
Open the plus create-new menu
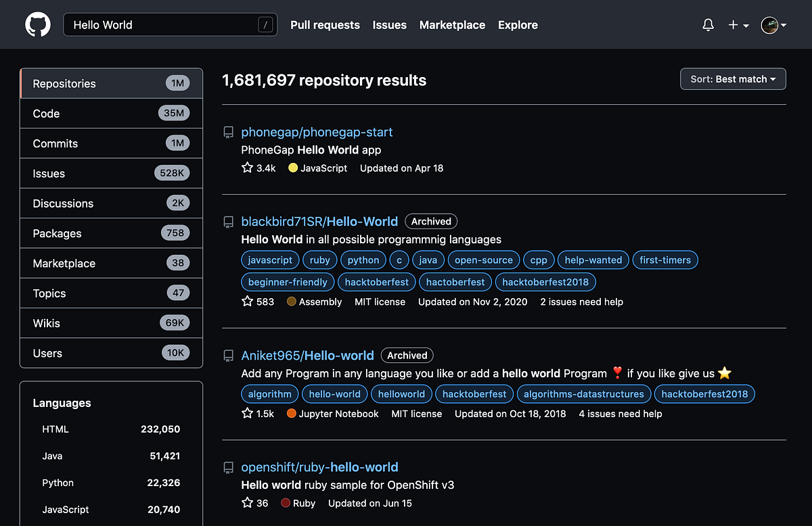pyautogui.click(x=738, y=25)
